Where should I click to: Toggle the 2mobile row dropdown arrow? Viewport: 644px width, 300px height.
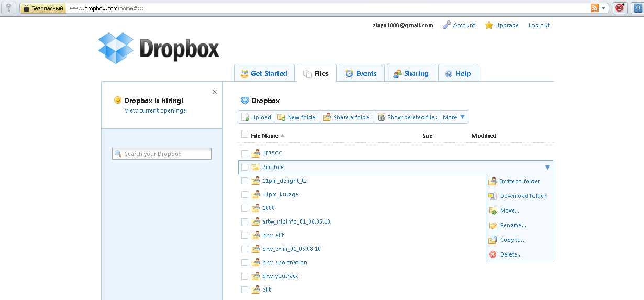pyautogui.click(x=547, y=168)
